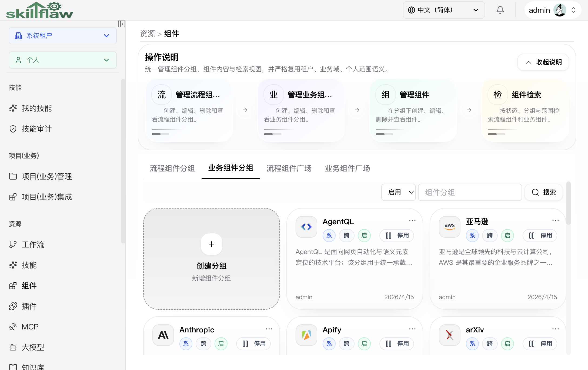This screenshot has width=588, height=370.
Task: Click the arXiv logo icon
Action: (x=450, y=335)
